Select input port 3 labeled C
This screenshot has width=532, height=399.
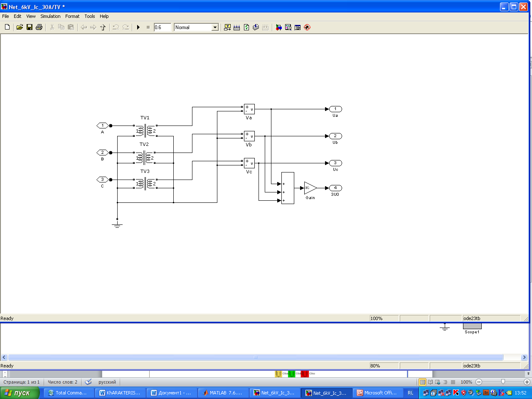103,180
